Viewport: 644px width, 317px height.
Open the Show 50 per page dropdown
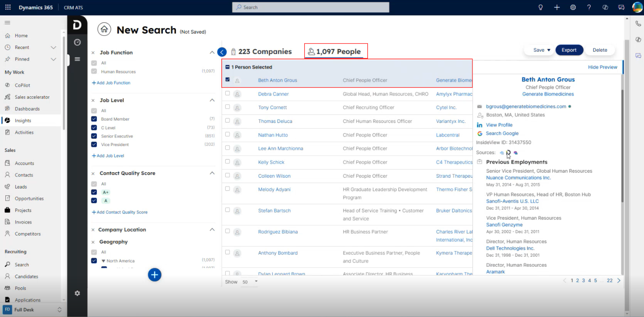tap(250, 282)
